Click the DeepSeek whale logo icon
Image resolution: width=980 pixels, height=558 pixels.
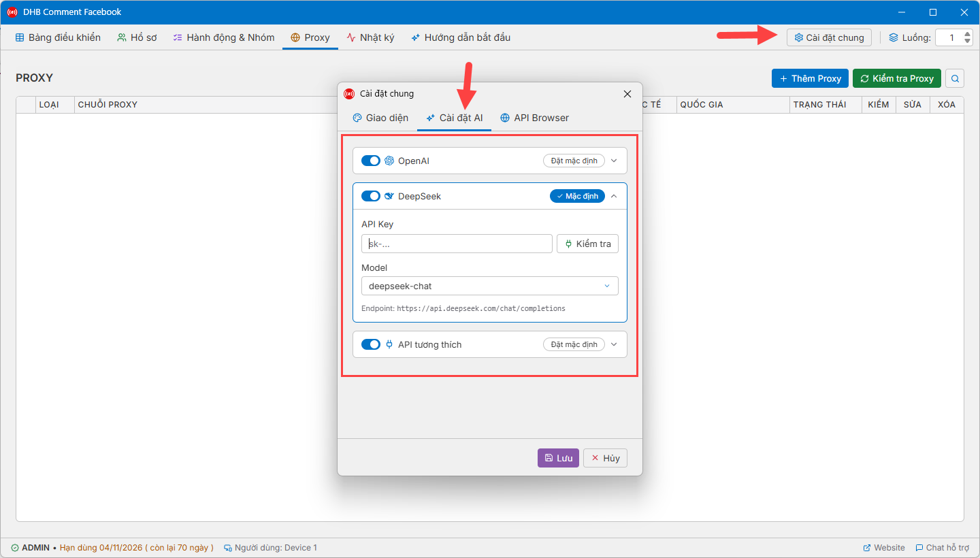tap(389, 196)
